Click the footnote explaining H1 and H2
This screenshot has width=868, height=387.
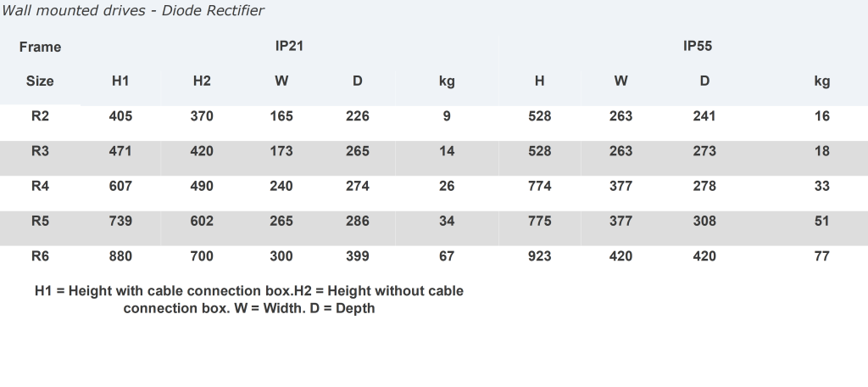coord(249,300)
